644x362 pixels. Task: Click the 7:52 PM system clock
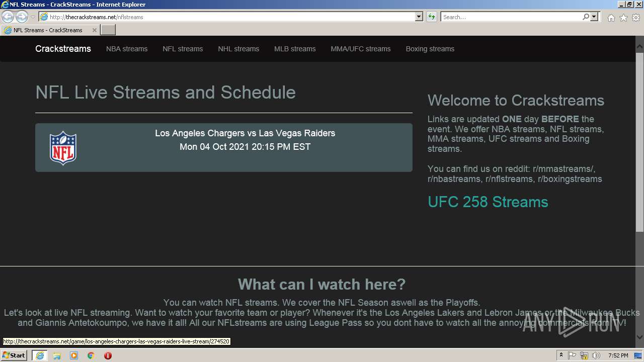[618, 355]
